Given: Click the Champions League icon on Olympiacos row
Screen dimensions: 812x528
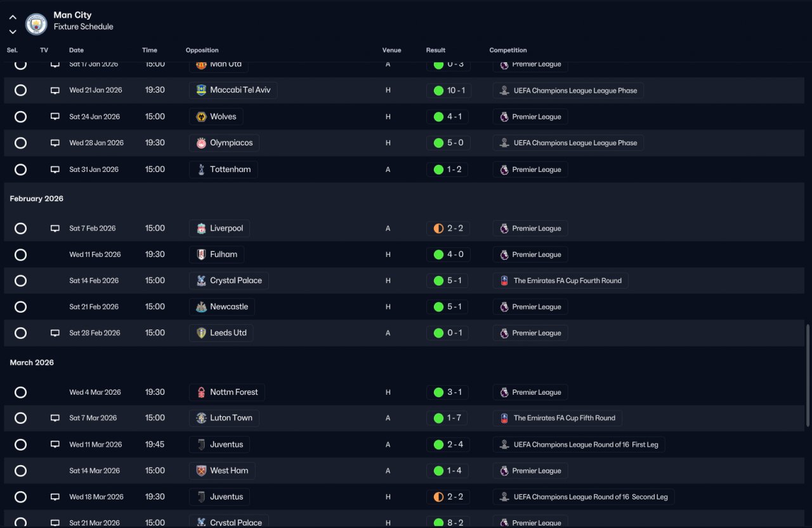Looking at the screenshot, I should [x=504, y=143].
